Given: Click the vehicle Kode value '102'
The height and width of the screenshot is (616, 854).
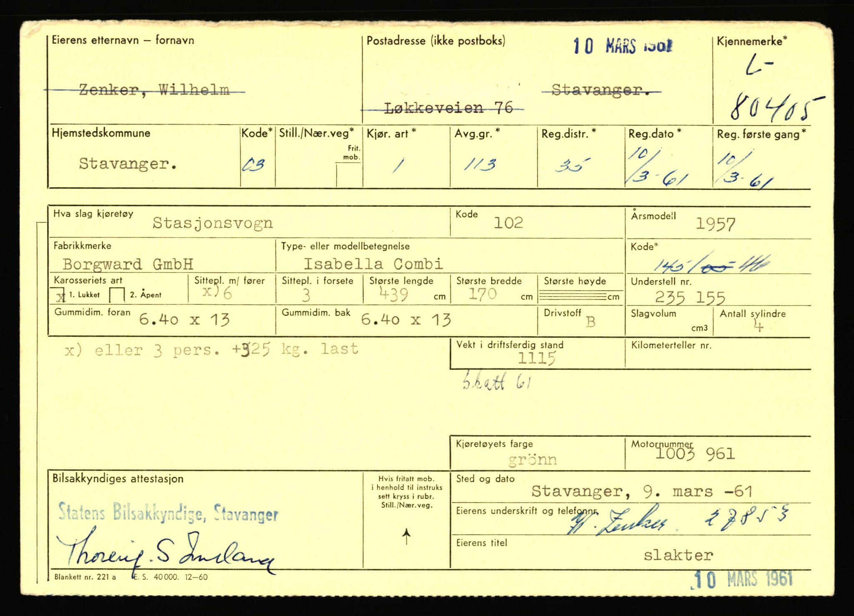Looking at the screenshot, I should pyautogui.click(x=508, y=223).
